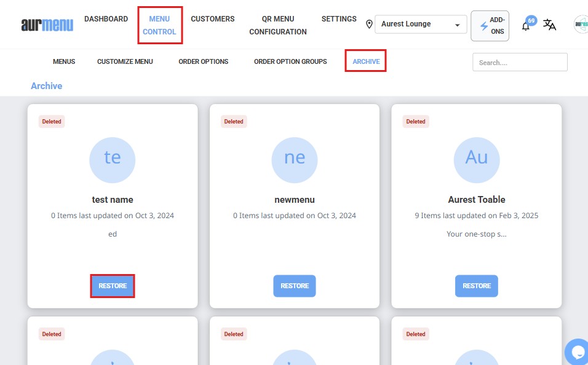Open QR Menu Configuration

point(278,25)
